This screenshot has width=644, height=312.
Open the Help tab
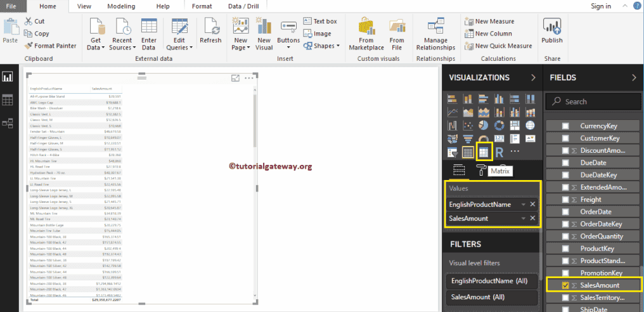pyautogui.click(x=163, y=6)
